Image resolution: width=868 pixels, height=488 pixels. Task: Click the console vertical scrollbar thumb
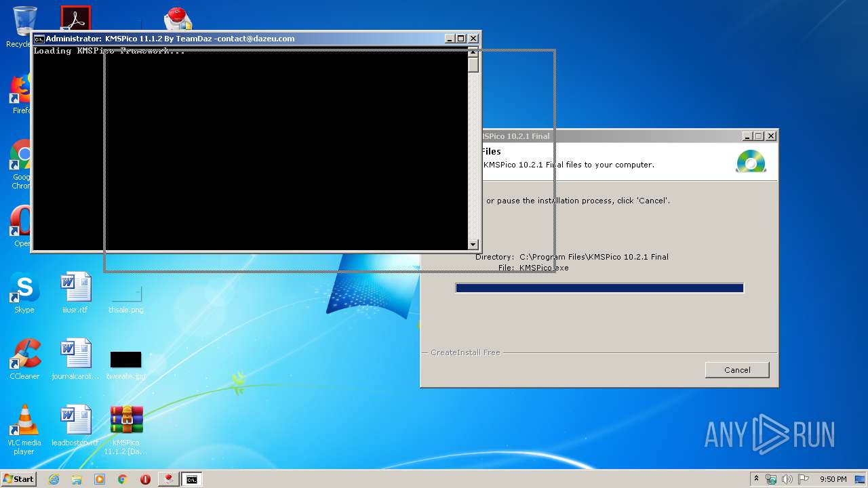pos(473,64)
